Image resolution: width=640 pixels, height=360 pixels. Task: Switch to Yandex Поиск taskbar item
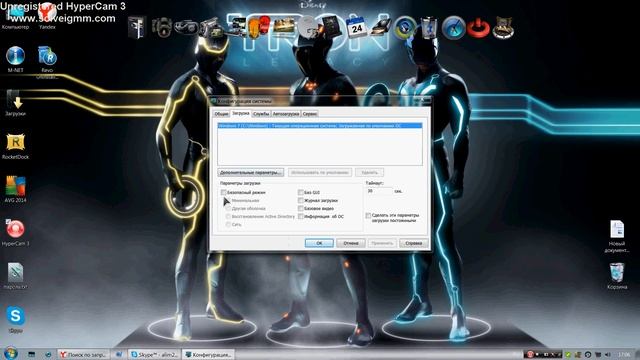pos(84,355)
